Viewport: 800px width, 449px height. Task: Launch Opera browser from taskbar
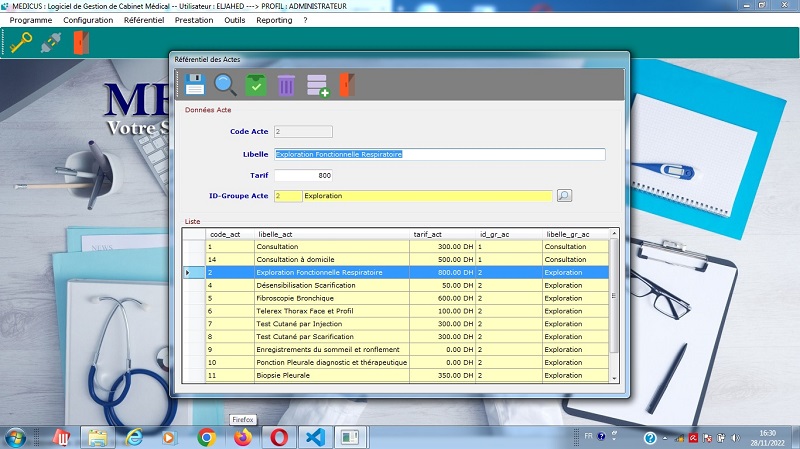(279, 438)
